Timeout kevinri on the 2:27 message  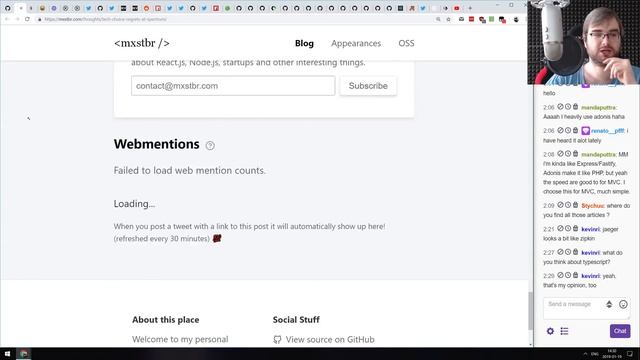pos(568,252)
